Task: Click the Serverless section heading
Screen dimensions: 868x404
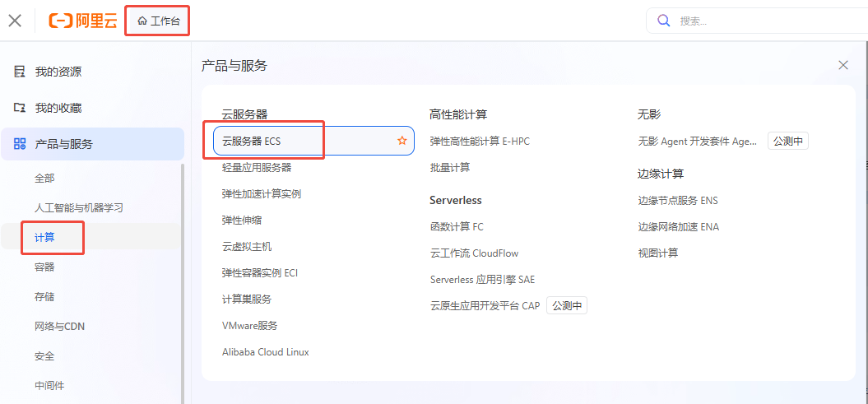Action: click(x=456, y=200)
